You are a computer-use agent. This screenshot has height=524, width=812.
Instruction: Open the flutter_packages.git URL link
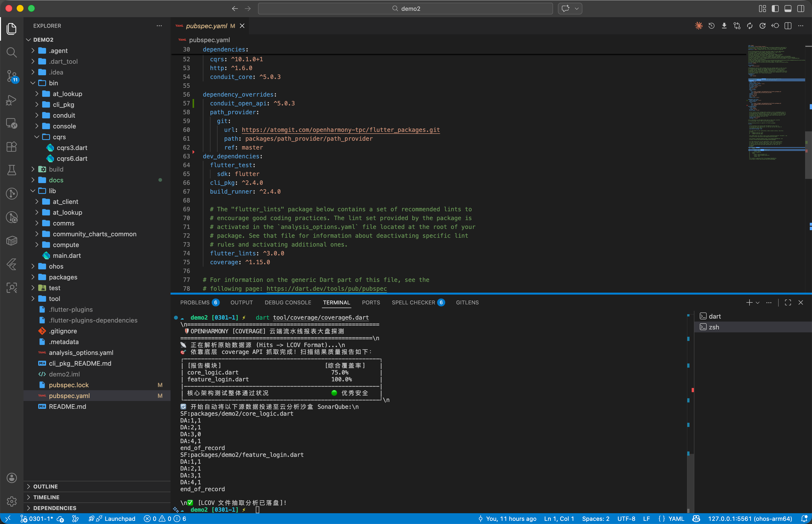tap(341, 130)
